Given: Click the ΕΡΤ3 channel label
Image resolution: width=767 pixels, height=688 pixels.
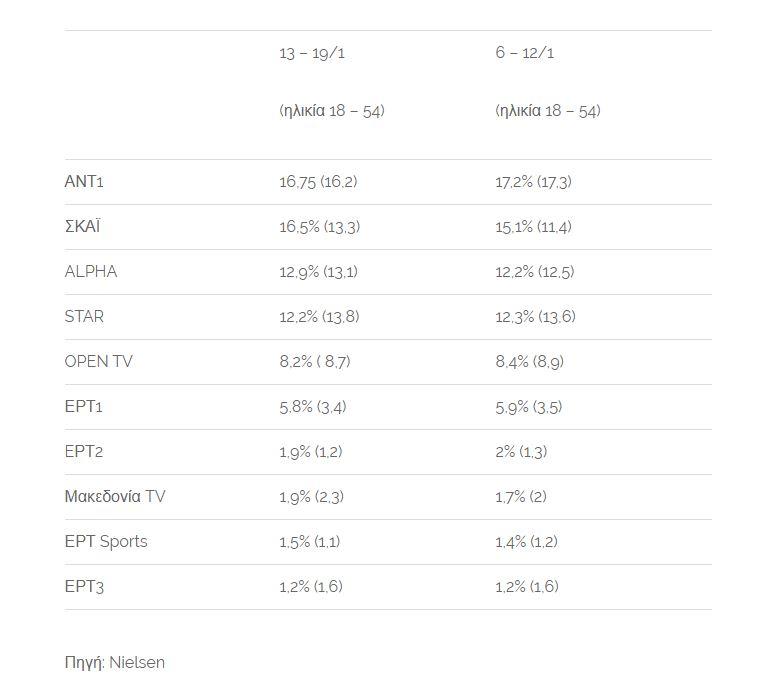Looking at the screenshot, I should pos(84,587).
